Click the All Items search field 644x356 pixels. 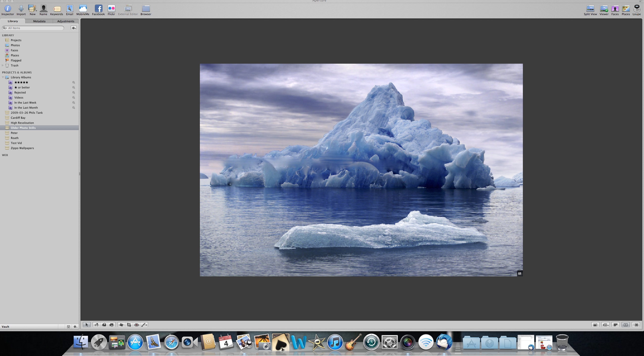click(x=33, y=28)
